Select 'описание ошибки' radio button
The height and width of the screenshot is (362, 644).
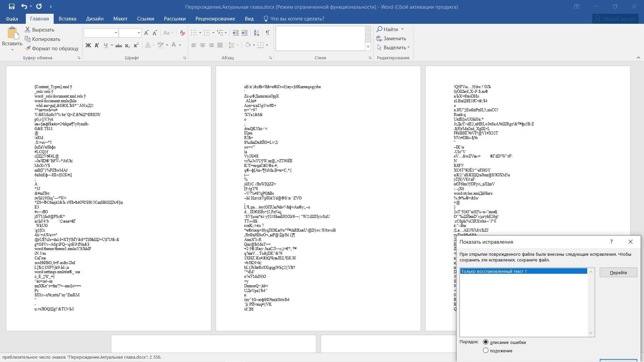[485, 342]
